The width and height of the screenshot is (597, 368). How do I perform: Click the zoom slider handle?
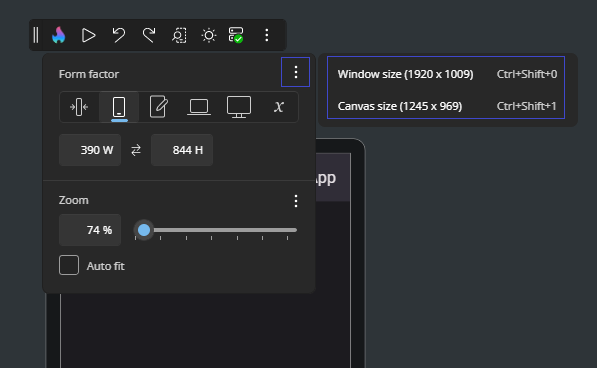[144, 230]
